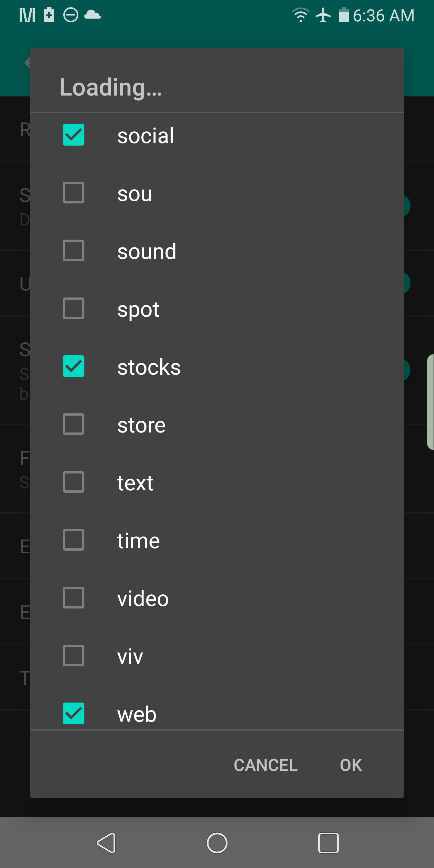Tap the cloud notification icon

92,15
